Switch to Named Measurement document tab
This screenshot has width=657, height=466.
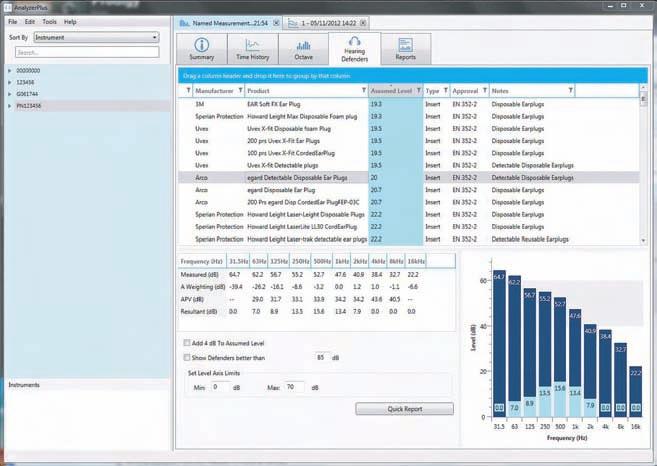(228, 23)
